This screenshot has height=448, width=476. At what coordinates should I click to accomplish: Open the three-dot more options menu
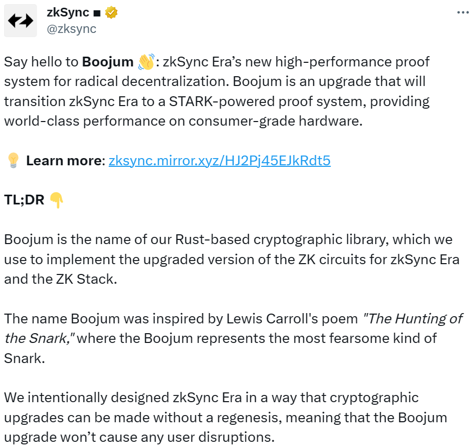(463, 12)
